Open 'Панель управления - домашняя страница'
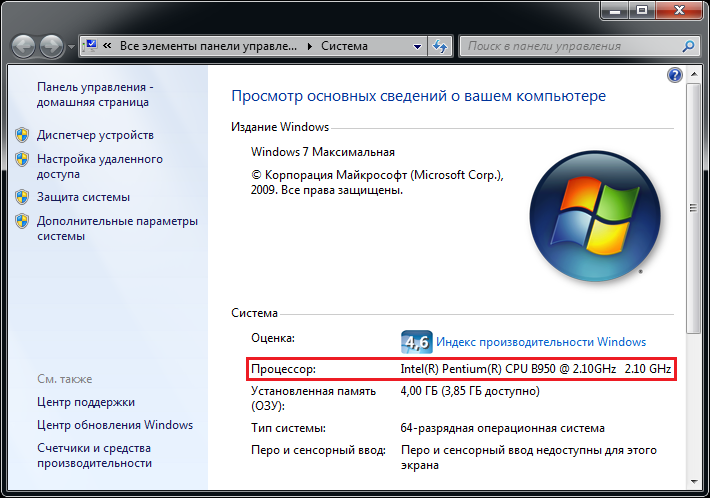710x498 pixels. coord(95,94)
